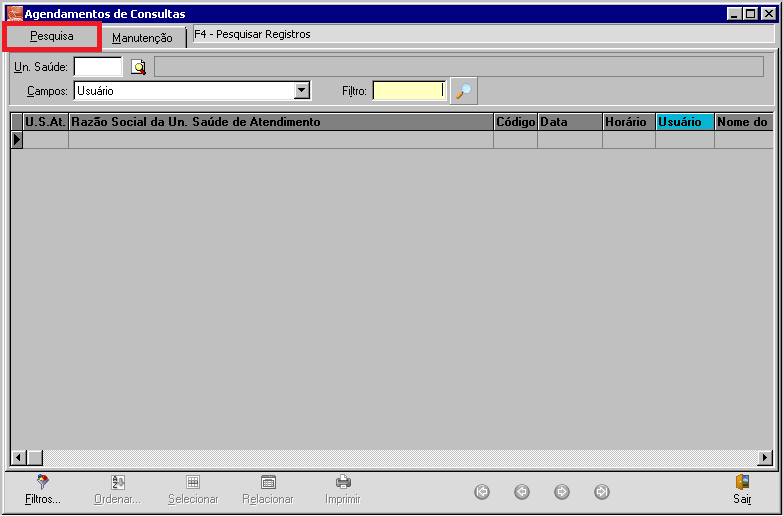Select the Horário column header
Image resolution: width=783 pixels, height=516 pixels.
(x=629, y=122)
